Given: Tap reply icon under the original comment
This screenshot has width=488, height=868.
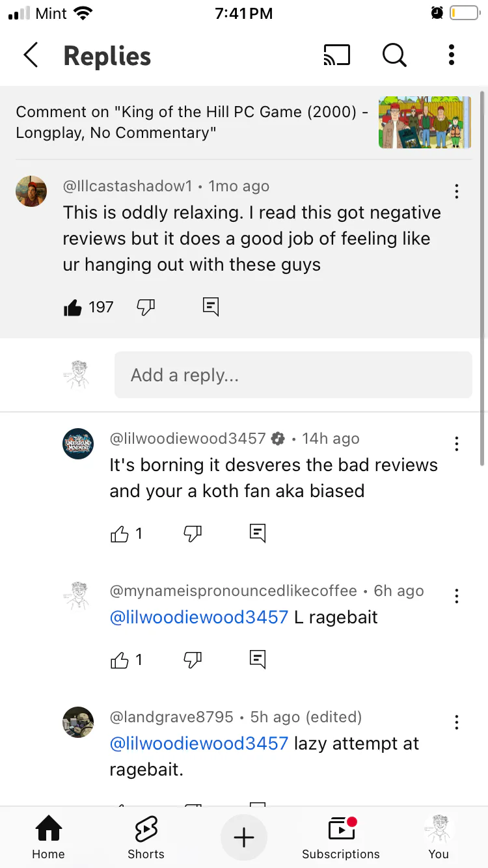Looking at the screenshot, I should 211,307.
